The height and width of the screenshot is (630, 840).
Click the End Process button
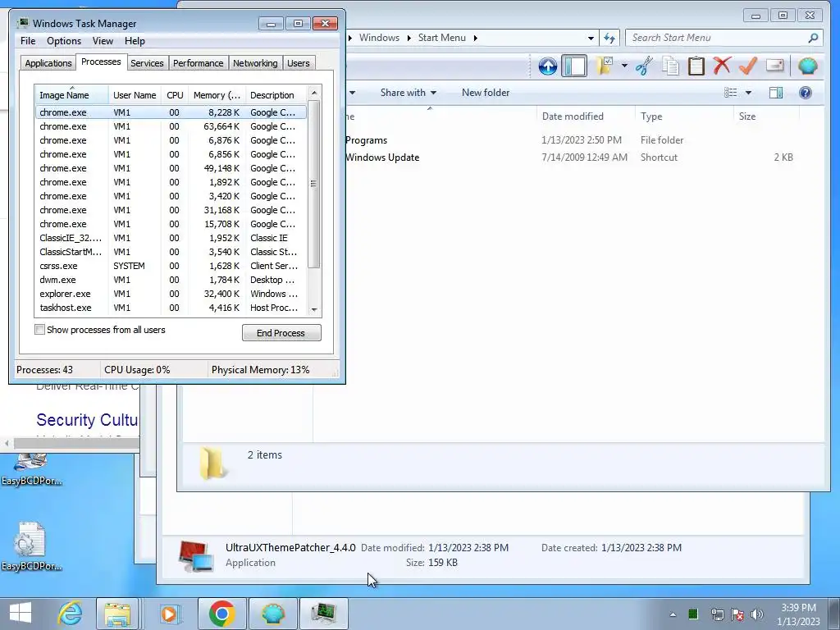point(281,333)
